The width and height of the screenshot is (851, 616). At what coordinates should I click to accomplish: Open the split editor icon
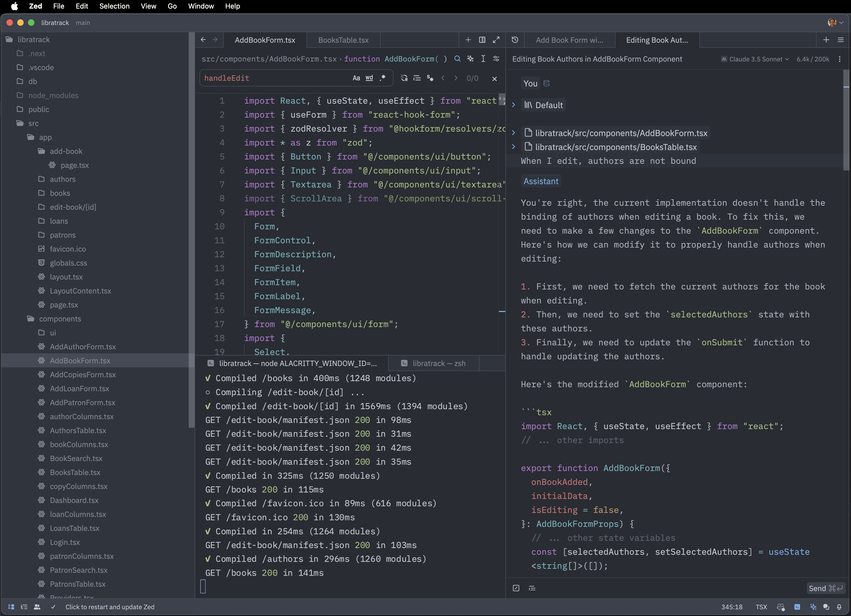coord(482,40)
